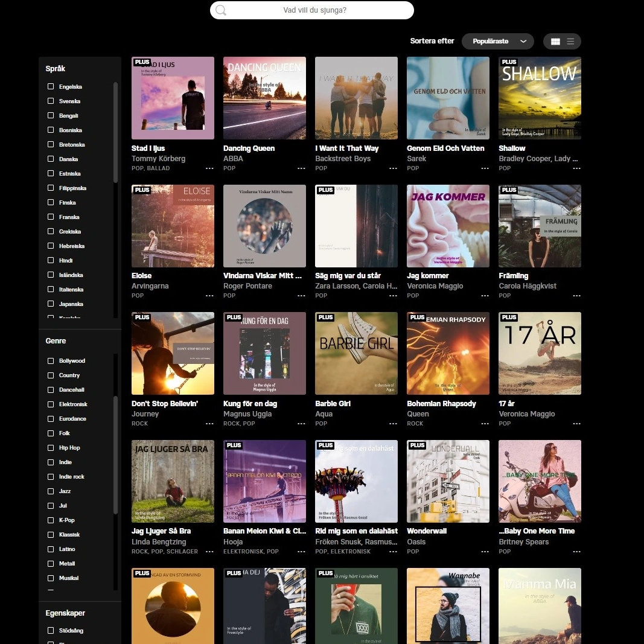Select the Barbie Girl cover thumbnail
Viewport: 644px width, 644px height.
pyautogui.click(x=356, y=354)
